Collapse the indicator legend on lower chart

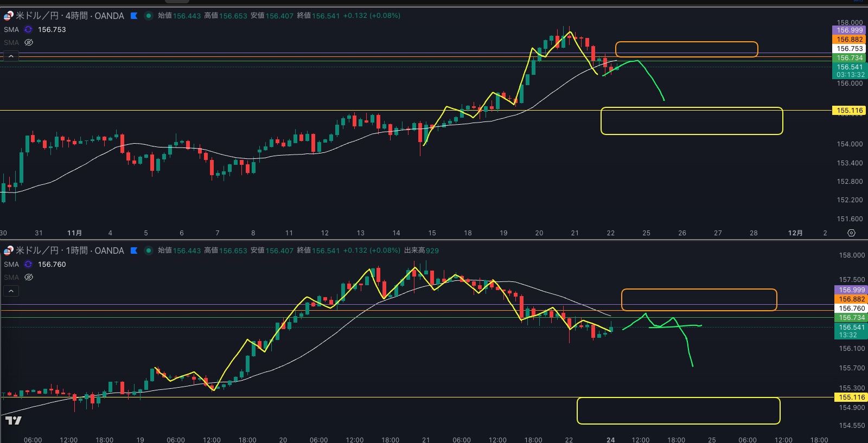point(11,291)
